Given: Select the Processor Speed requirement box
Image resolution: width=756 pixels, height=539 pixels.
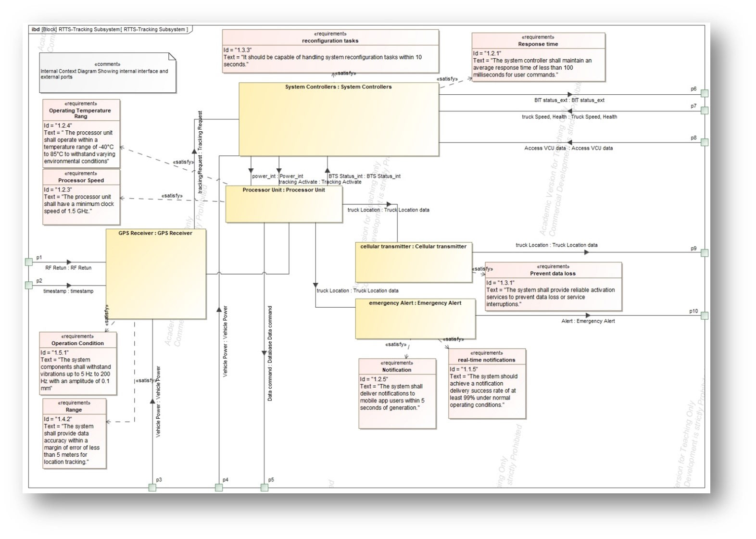Looking at the screenshot, I should point(81,197).
